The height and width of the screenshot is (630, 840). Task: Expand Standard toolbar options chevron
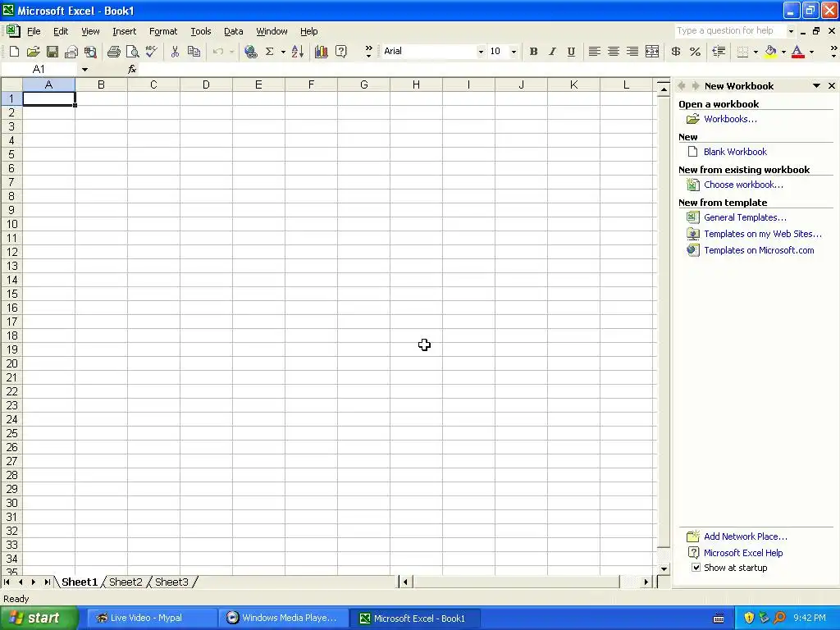pos(368,52)
